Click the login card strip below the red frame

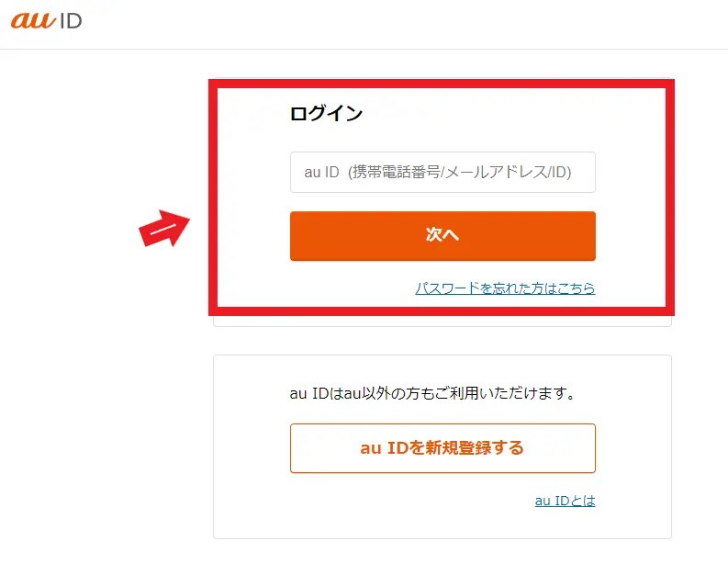coord(441,319)
